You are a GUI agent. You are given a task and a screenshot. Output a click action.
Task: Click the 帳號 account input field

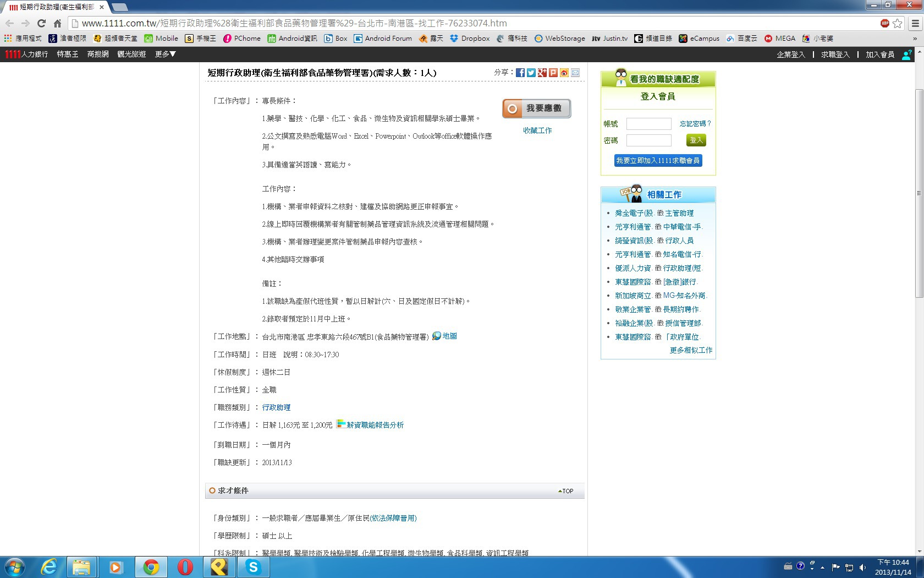(x=648, y=124)
